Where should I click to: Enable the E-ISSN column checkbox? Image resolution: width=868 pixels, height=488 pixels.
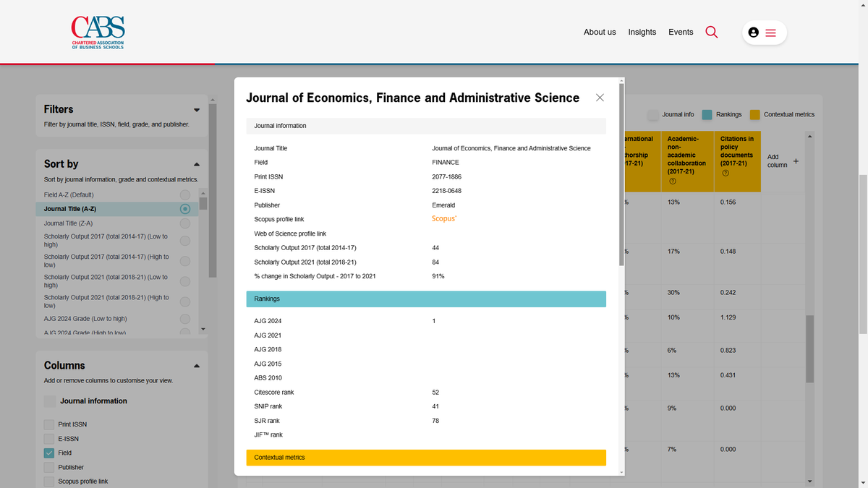(48, 439)
